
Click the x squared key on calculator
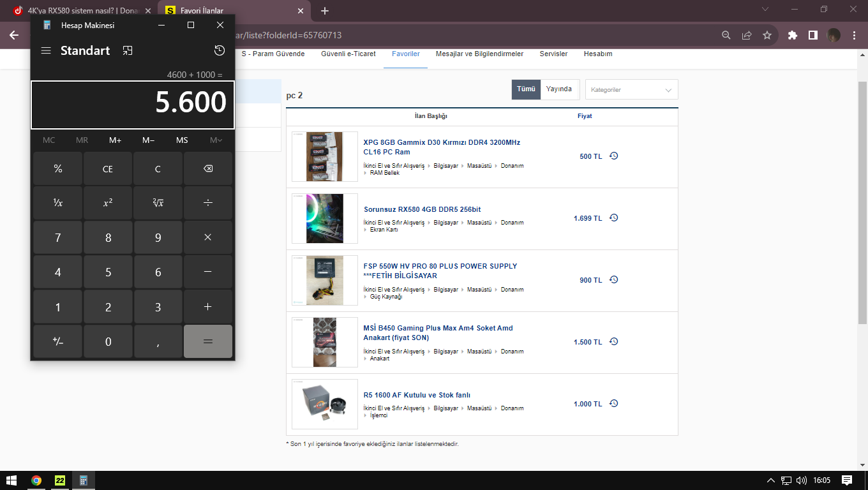108,203
